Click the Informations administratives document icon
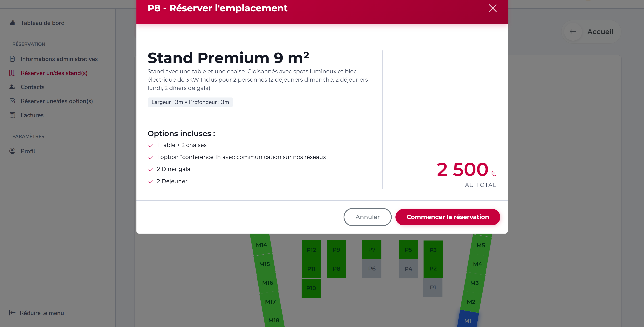 click(x=12, y=59)
